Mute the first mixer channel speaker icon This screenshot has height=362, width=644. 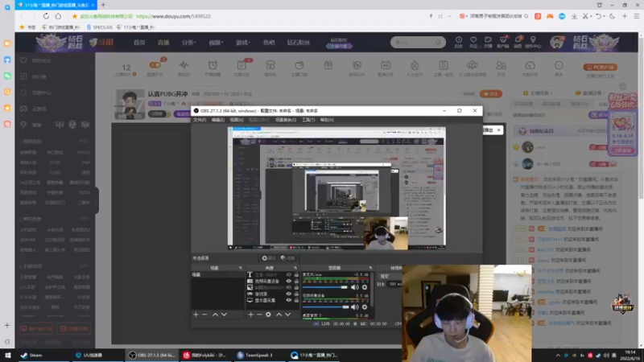(x=355, y=287)
